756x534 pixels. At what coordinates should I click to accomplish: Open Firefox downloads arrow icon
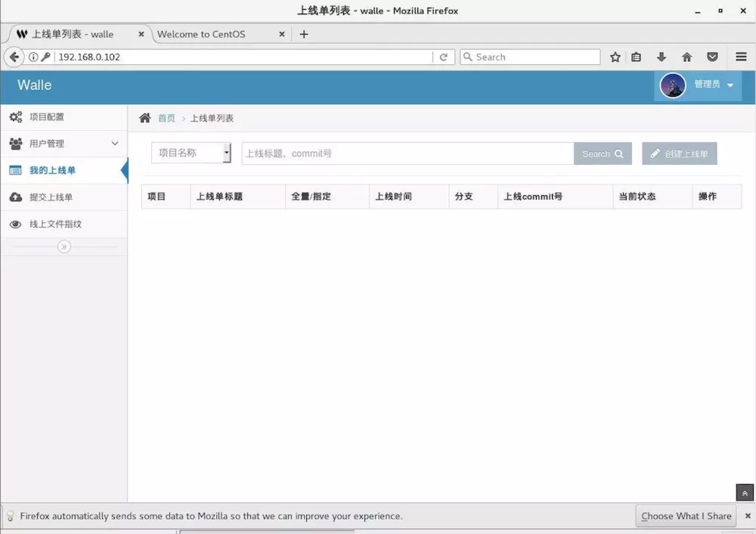tap(661, 57)
